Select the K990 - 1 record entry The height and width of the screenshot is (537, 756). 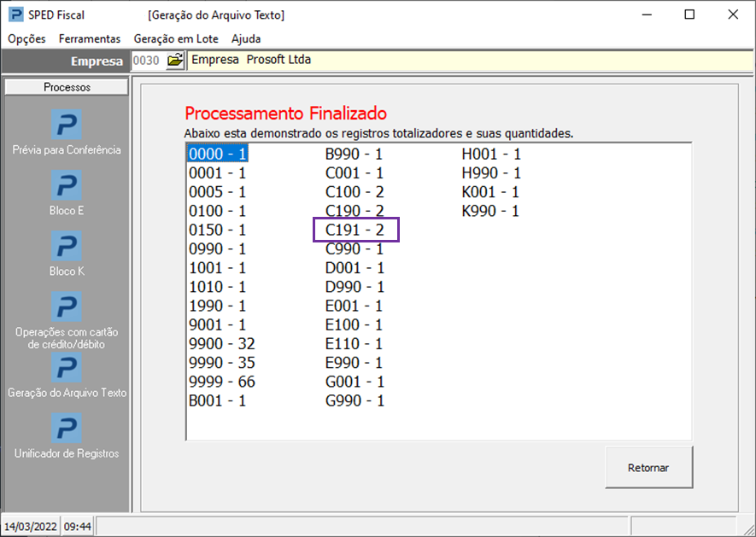point(490,211)
